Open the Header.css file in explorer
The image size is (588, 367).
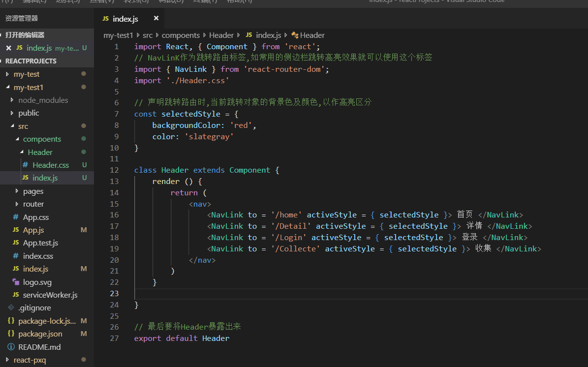click(x=50, y=165)
